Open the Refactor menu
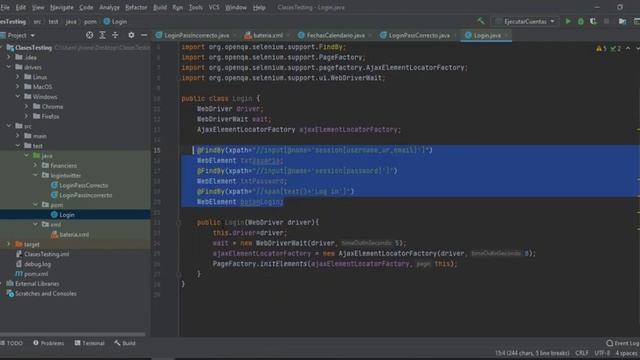 tap(136, 7)
